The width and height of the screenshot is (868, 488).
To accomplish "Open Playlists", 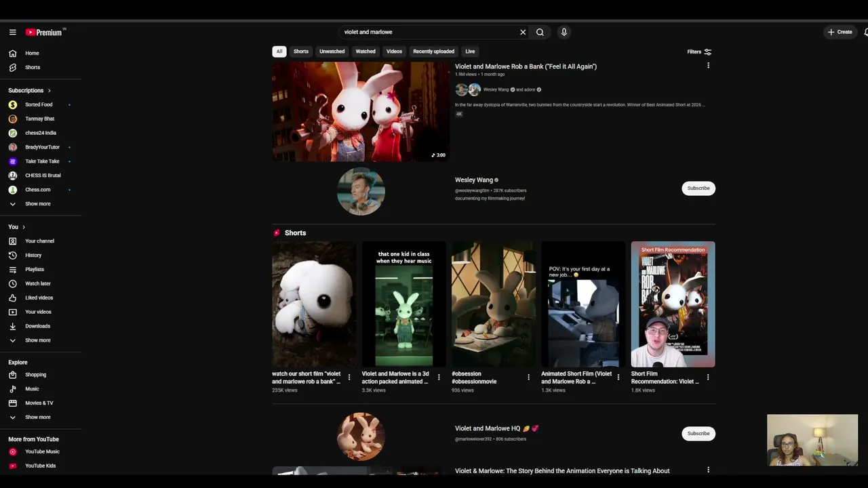I will tap(41, 270).
